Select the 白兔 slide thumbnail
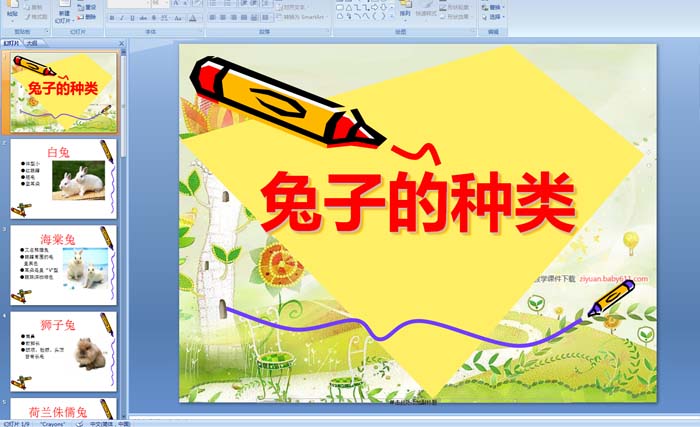 tap(63, 179)
